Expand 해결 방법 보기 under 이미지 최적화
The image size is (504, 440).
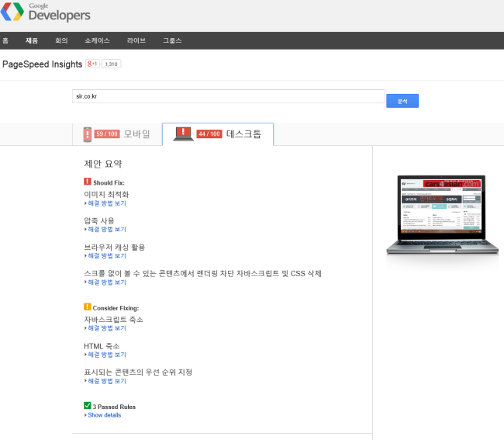(x=106, y=203)
